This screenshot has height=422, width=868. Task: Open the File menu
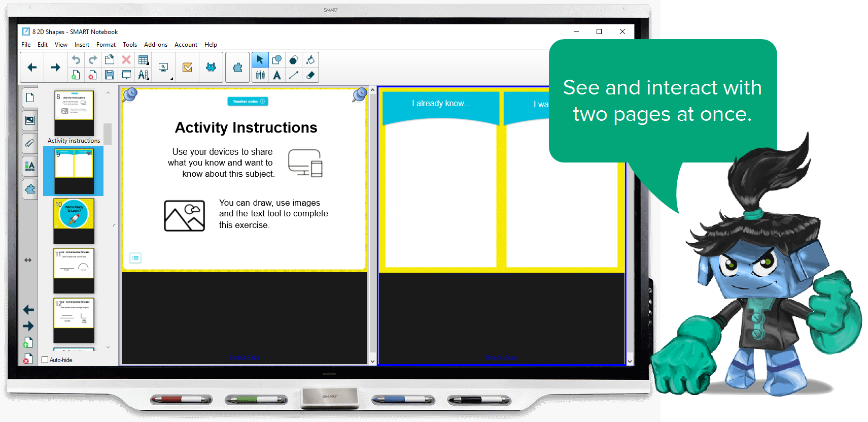26,45
